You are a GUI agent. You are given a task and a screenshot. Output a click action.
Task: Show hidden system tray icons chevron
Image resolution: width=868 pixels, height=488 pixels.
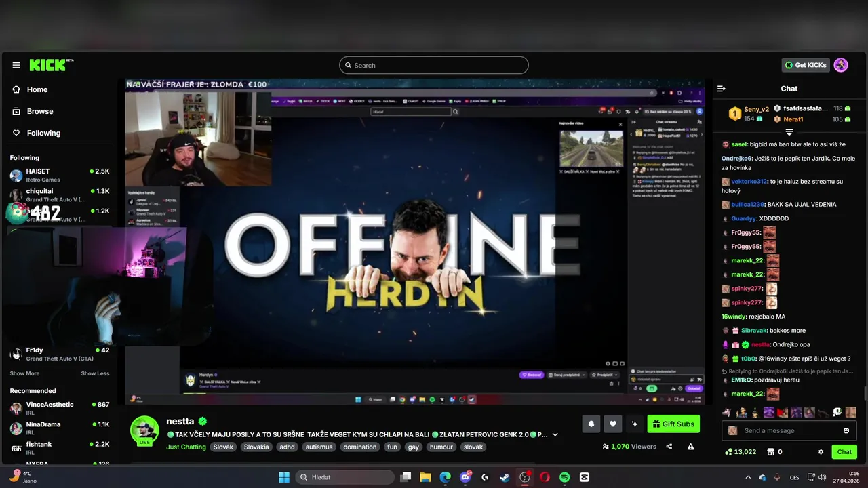(747, 477)
